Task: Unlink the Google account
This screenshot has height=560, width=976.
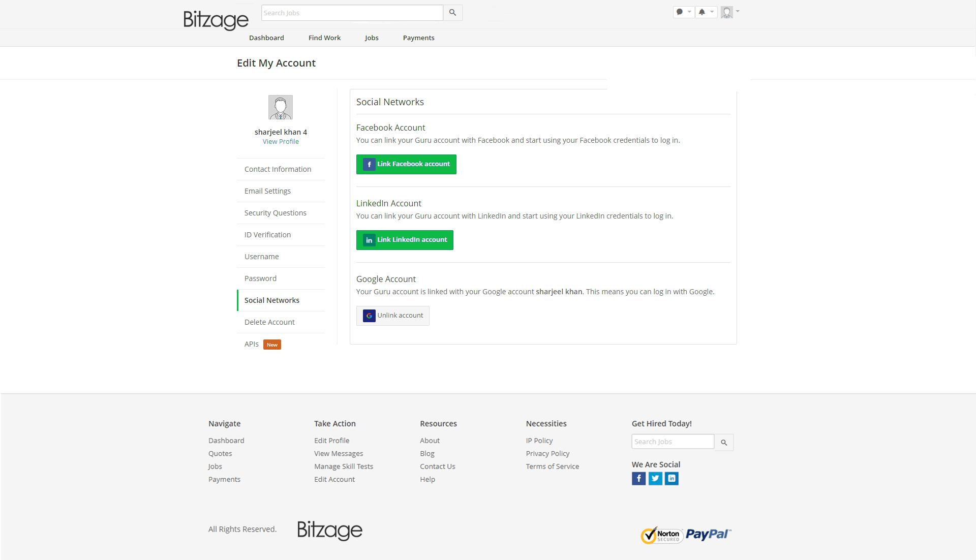Action: click(392, 316)
